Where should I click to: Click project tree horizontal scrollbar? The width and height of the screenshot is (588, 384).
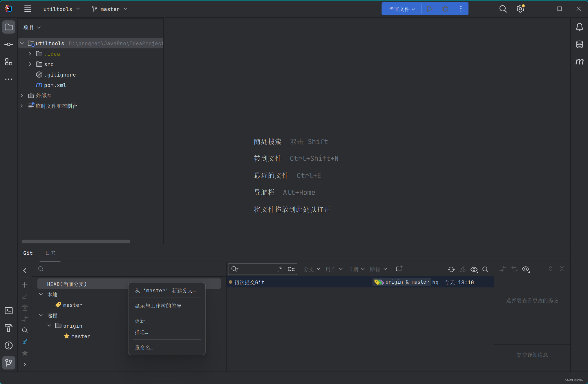pyautogui.click(x=76, y=241)
